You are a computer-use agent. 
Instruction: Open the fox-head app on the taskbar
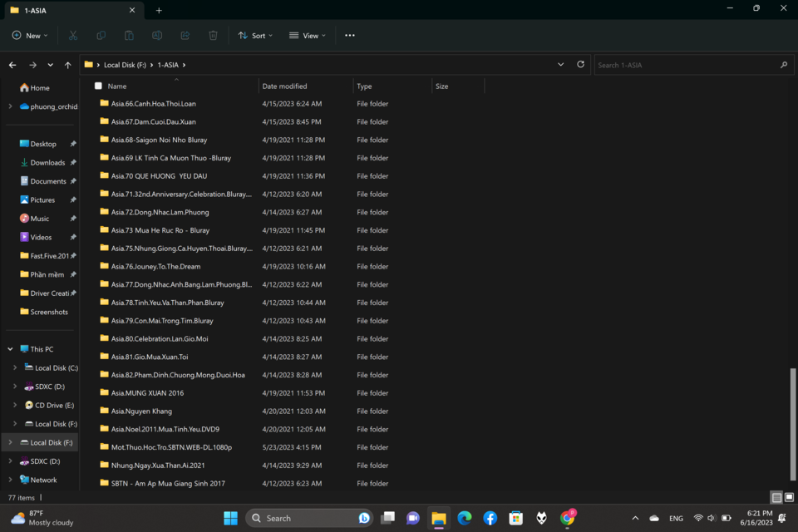pyautogui.click(x=541, y=518)
